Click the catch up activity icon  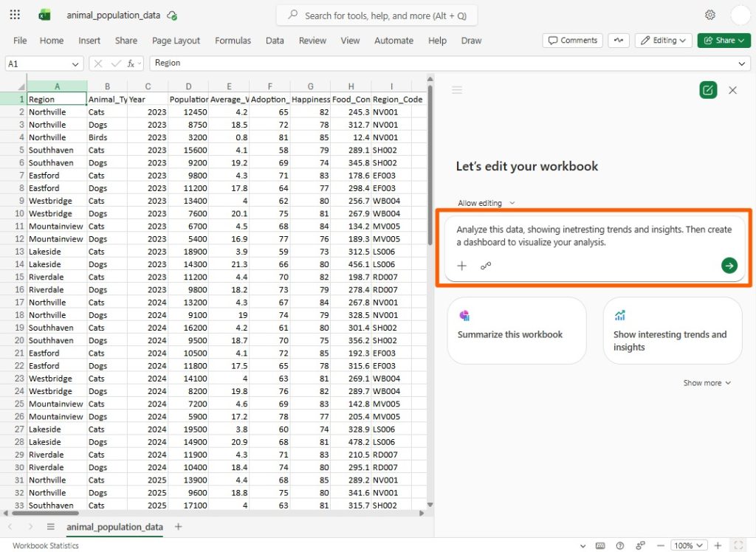pyautogui.click(x=619, y=41)
